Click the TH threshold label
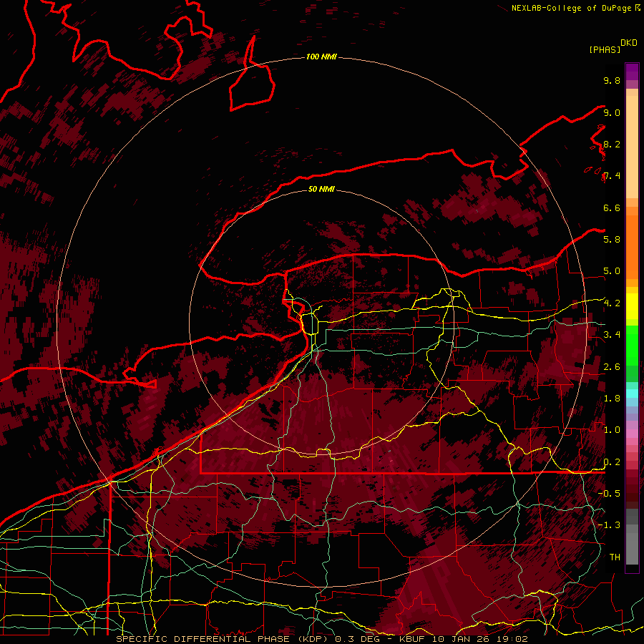This screenshot has height=644, width=644. 615,557
